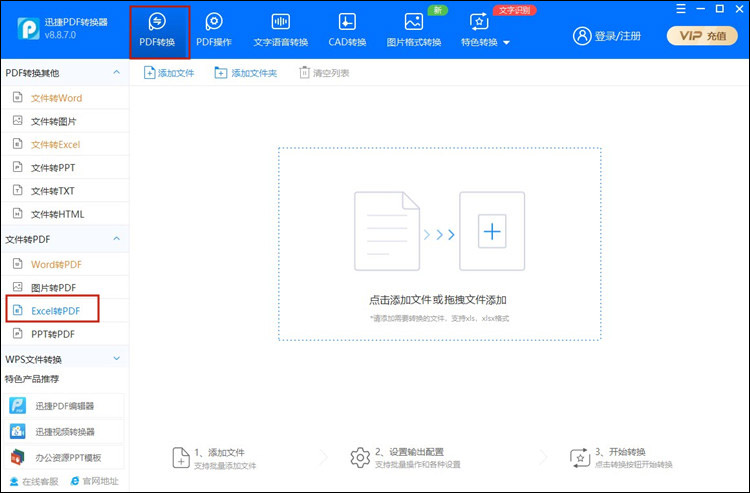750x493 pixels.
Task: Click the 文字识别 badge on 特色转换
Action: point(514,10)
